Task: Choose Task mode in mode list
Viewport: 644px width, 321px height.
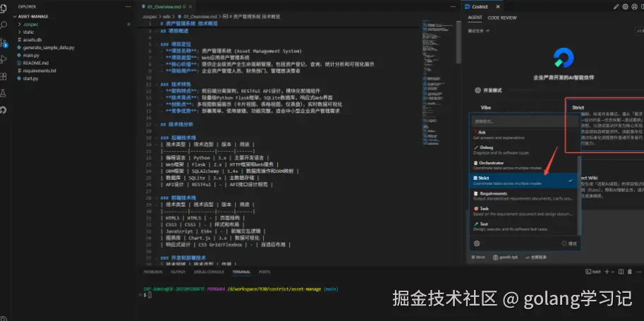Action: coord(523,211)
